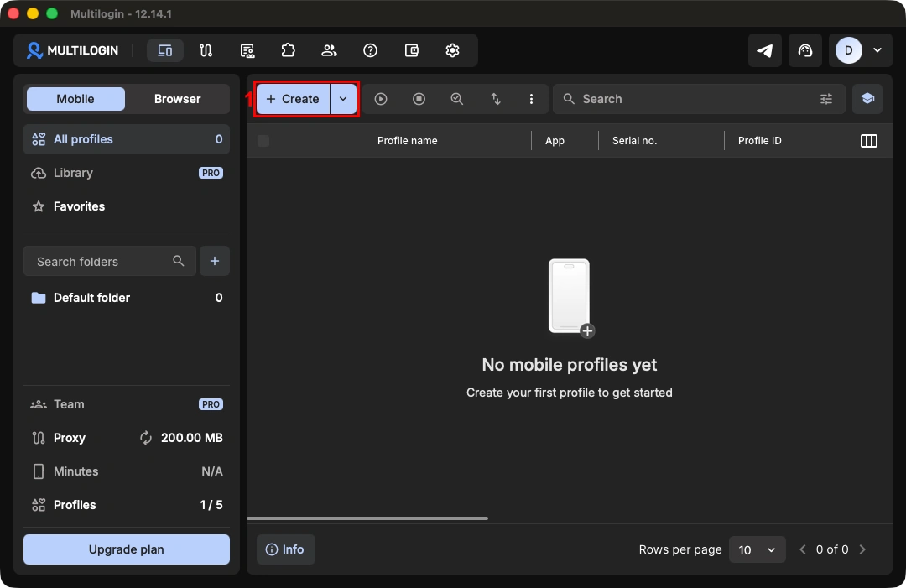The width and height of the screenshot is (906, 588).
Task: Click the Telegram paper plane icon
Action: pyautogui.click(x=764, y=50)
